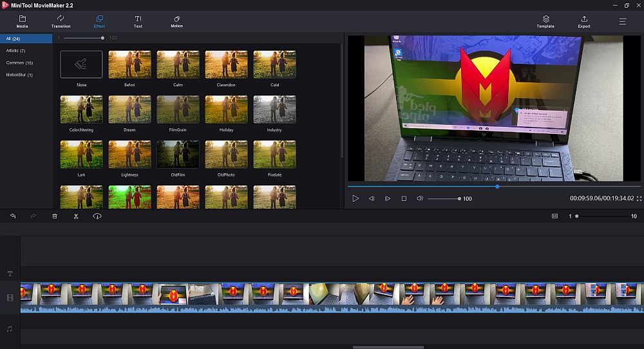Select the Effect tab
Screen dimensions: 644x349
point(99,22)
